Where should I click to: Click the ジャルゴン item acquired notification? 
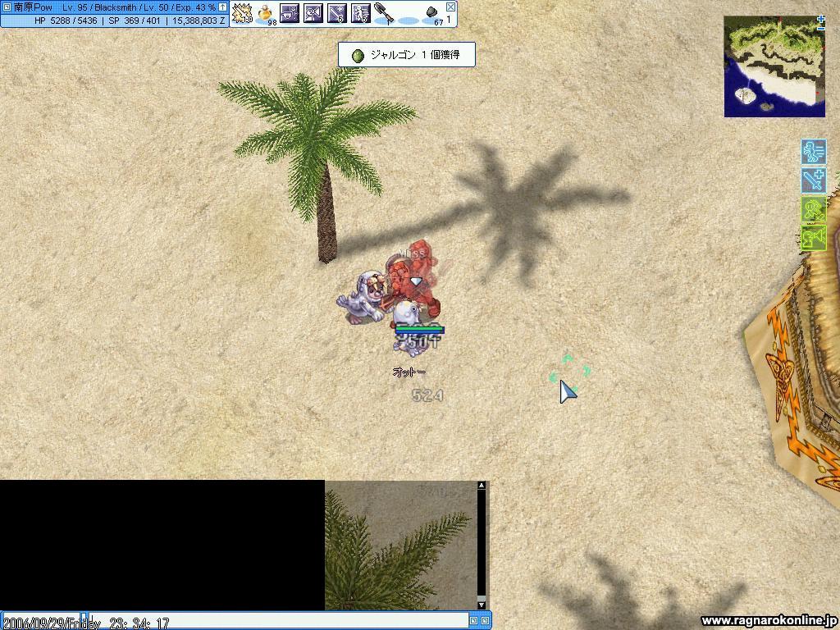(406, 55)
